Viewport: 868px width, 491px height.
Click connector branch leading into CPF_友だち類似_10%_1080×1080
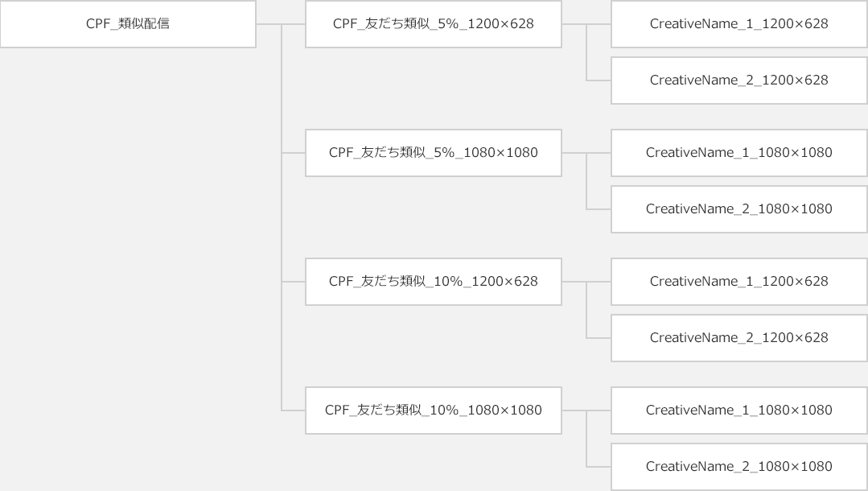click(294, 411)
